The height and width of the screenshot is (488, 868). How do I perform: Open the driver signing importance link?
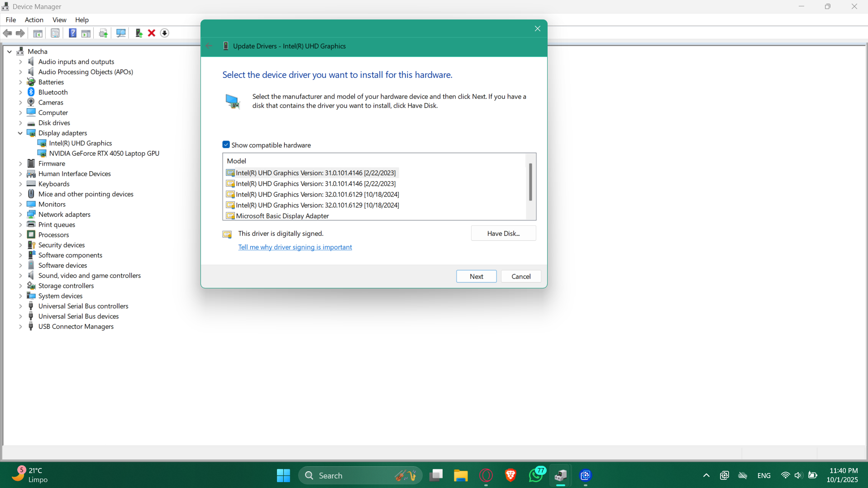[295, 247]
